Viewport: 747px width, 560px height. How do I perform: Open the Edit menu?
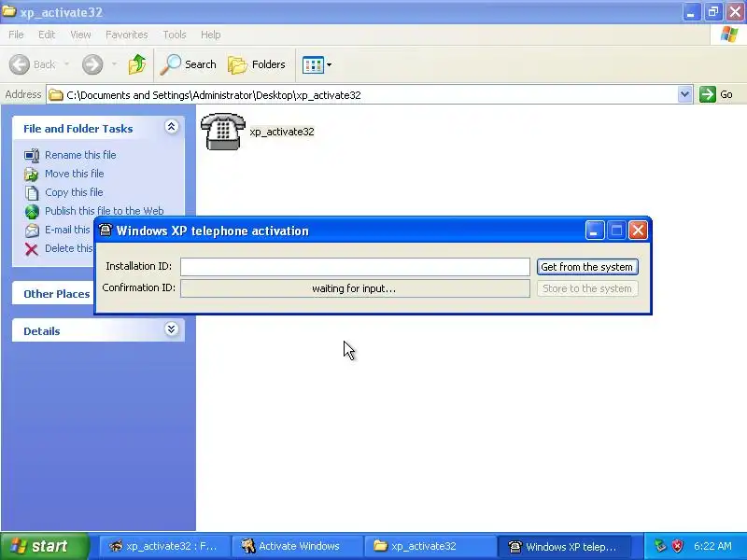pos(47,35)
